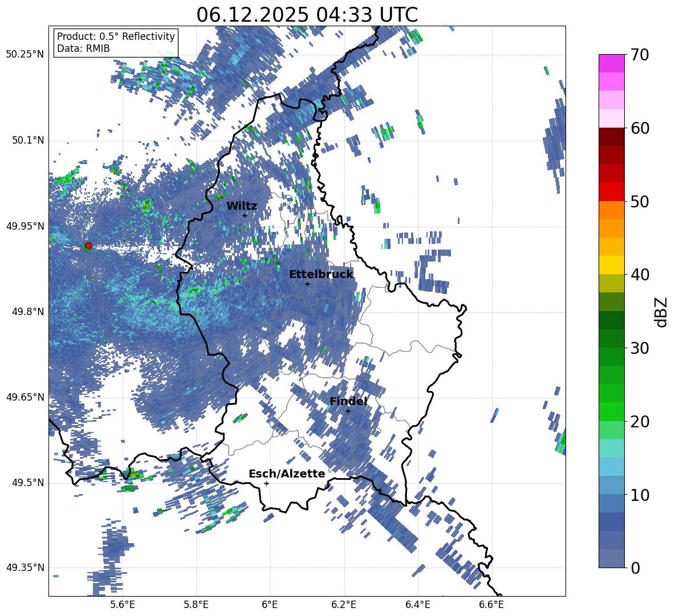675x616 pixels.
Task: Click the 50.1°N latitude label
Action: (x=27, y=140)
